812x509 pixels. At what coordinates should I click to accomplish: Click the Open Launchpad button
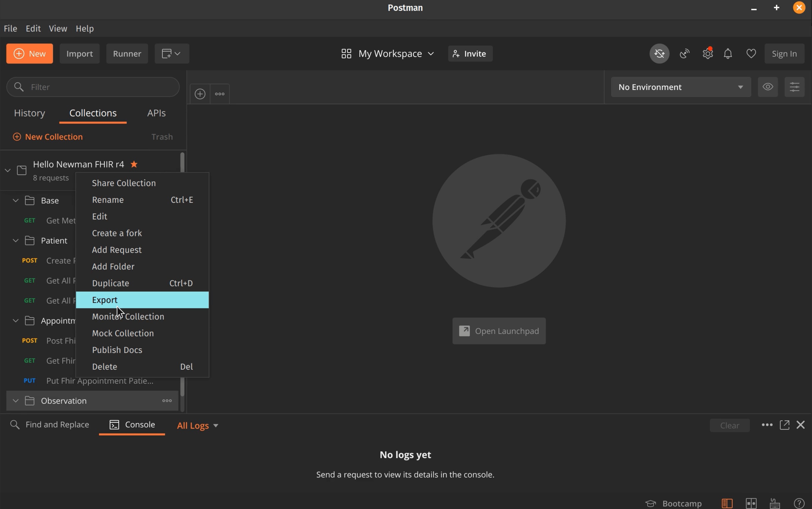[499, 331]
